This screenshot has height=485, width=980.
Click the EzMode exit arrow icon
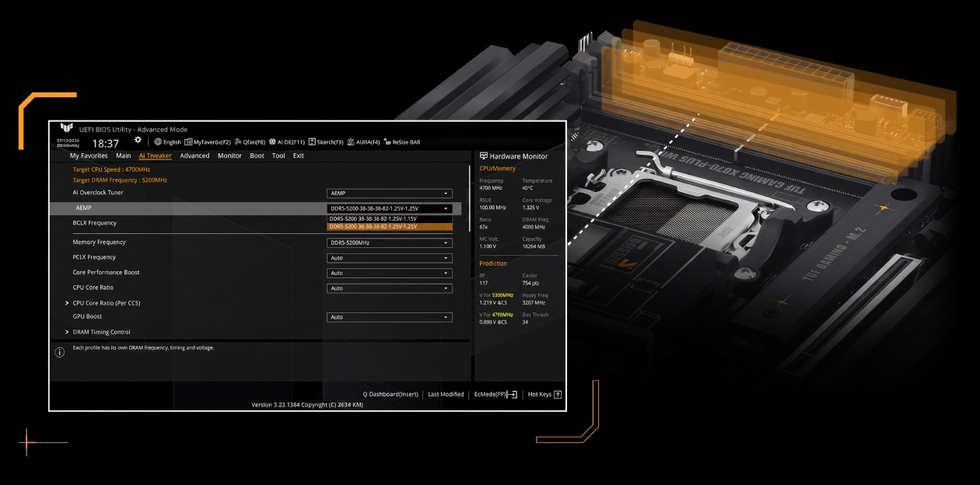512,394
